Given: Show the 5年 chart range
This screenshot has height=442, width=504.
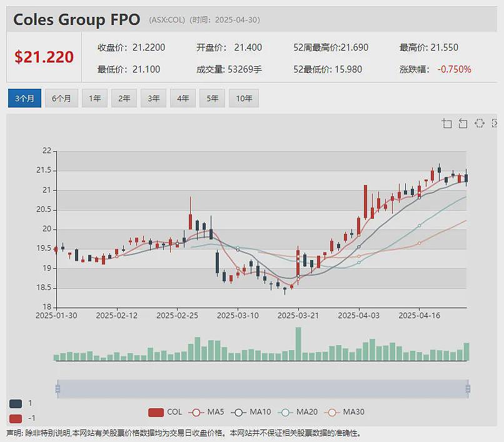Looking at the screenshot, I should pyautogui.click(x=212, y=98).
